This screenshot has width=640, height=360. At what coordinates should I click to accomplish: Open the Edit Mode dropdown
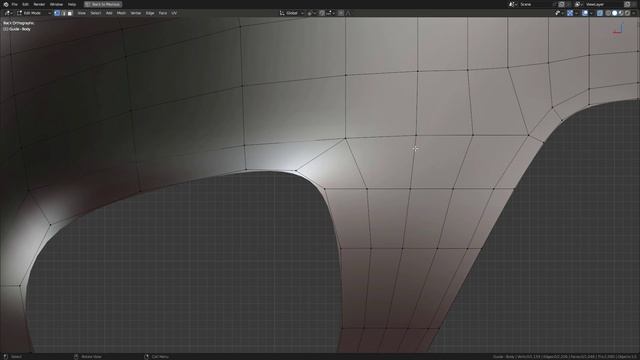coord(34,13)
